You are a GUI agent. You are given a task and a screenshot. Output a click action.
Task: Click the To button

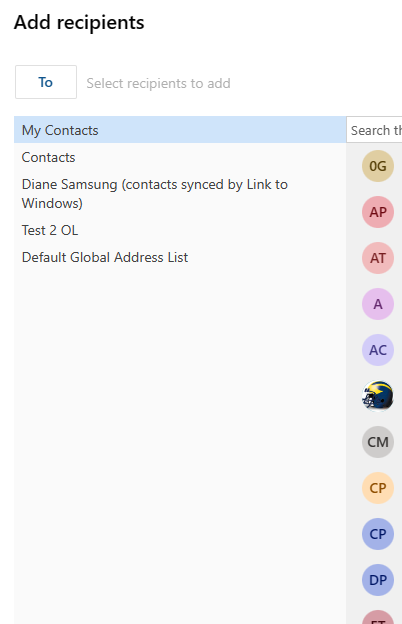46,82
